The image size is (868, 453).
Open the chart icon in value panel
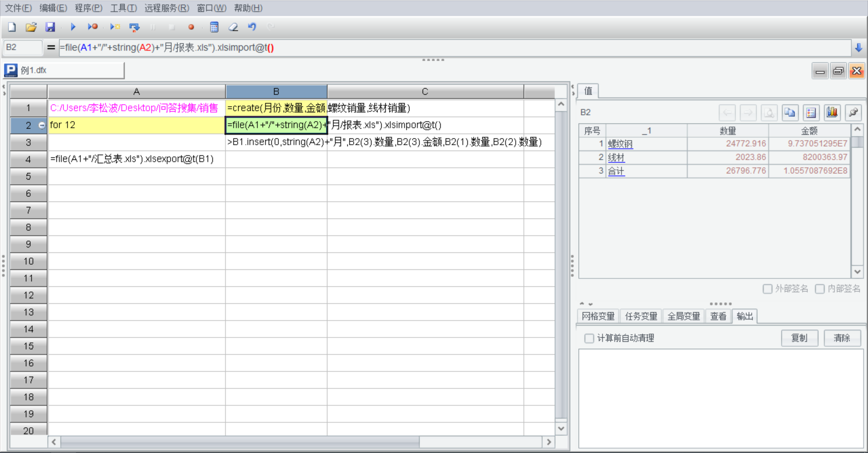[832, 112]
